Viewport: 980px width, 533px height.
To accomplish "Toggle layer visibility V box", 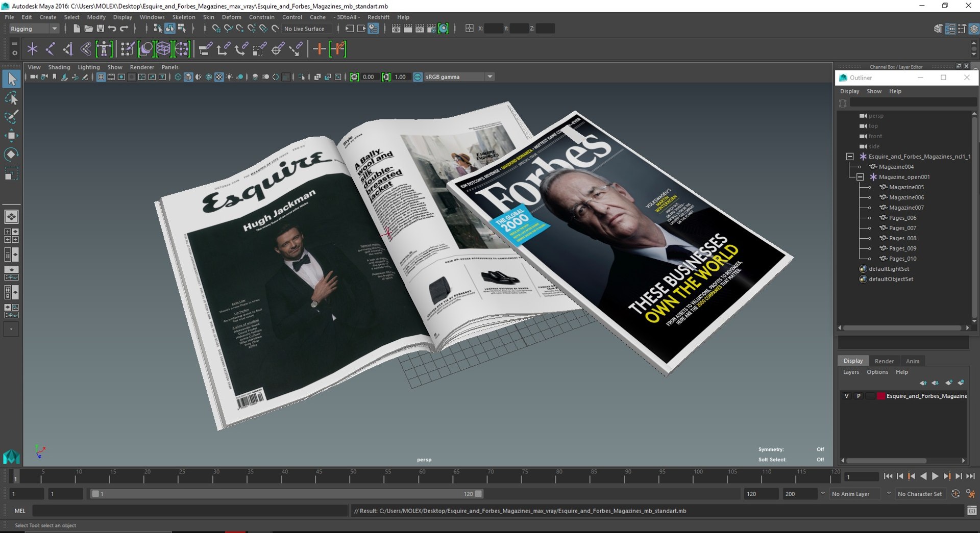I will click(x=846, y=396).
